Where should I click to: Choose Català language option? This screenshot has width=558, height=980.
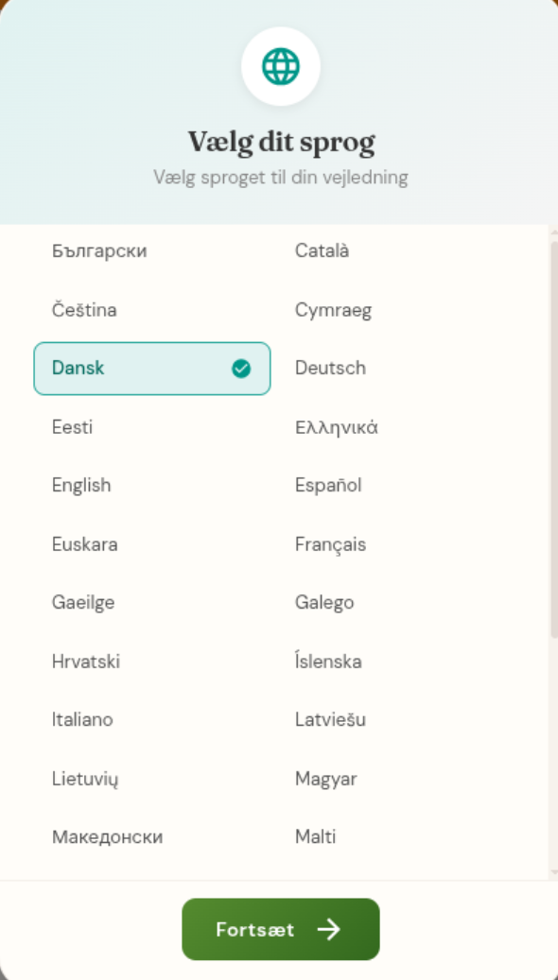(395, 251)
